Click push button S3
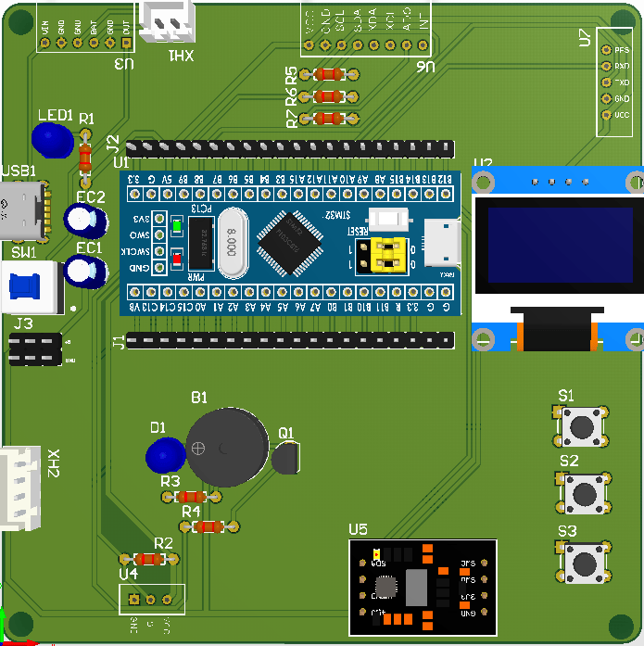The image size is (644, 646). tap(584, 564)
